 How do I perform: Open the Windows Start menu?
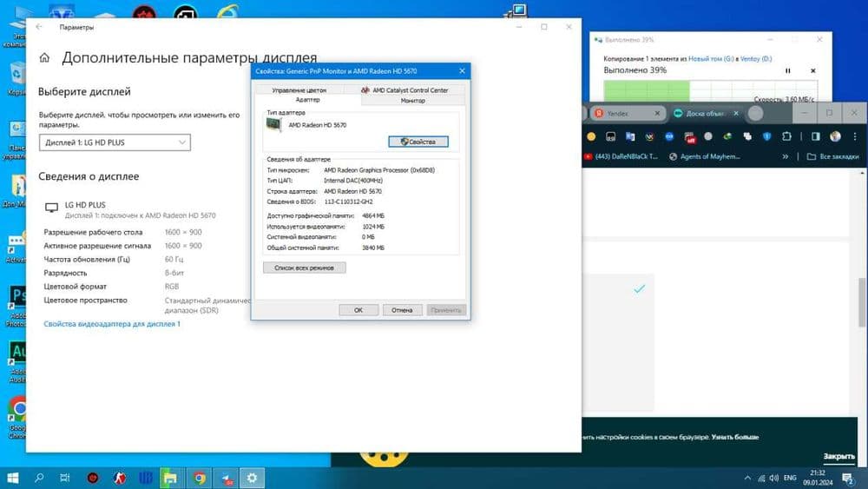click(x=12, y=478)
